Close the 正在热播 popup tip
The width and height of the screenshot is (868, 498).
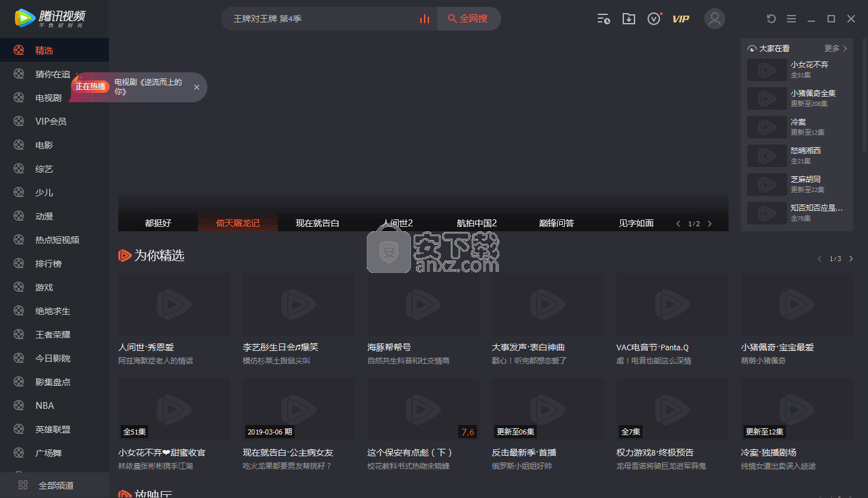(197, 87)
